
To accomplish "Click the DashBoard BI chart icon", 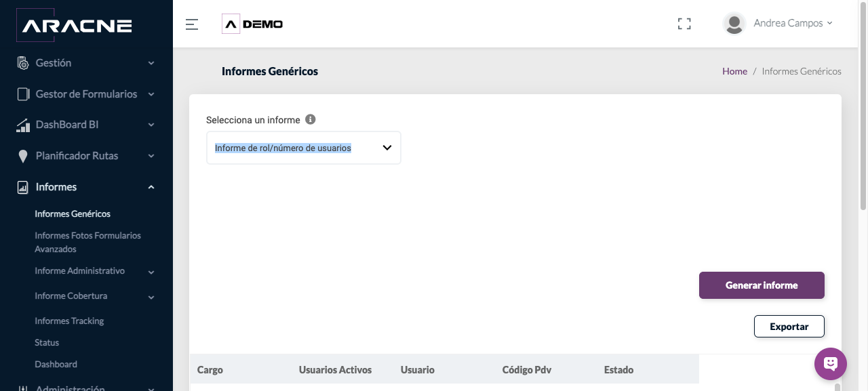I will pyautogui.click(x=23, y=125).
